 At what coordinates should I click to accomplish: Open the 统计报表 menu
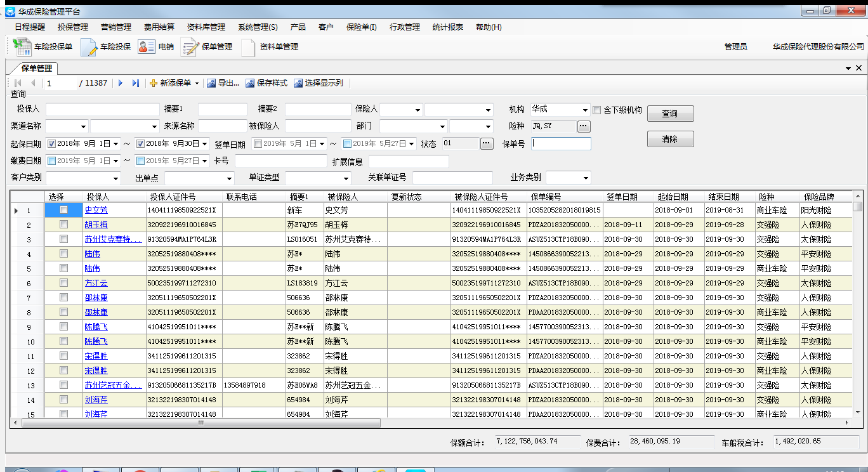pyautogui.click(x=447, y=27)
